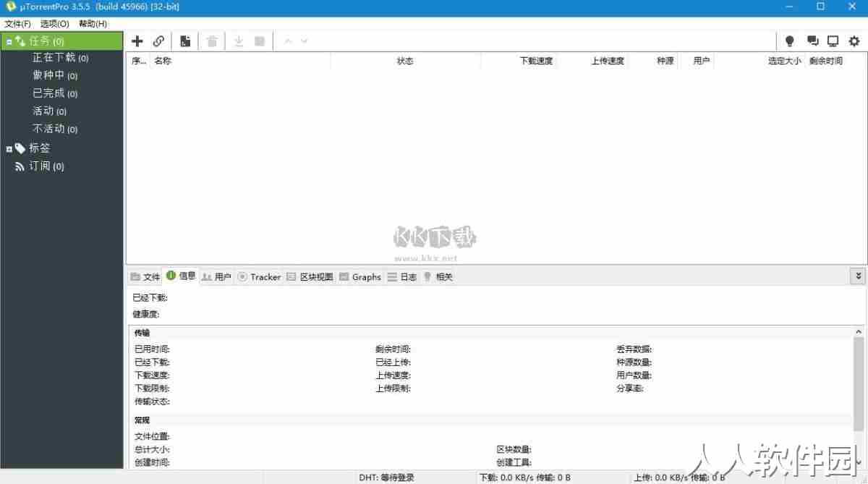Open the light bulb tips icon
The image size is (868, 484).
(790, 41)
